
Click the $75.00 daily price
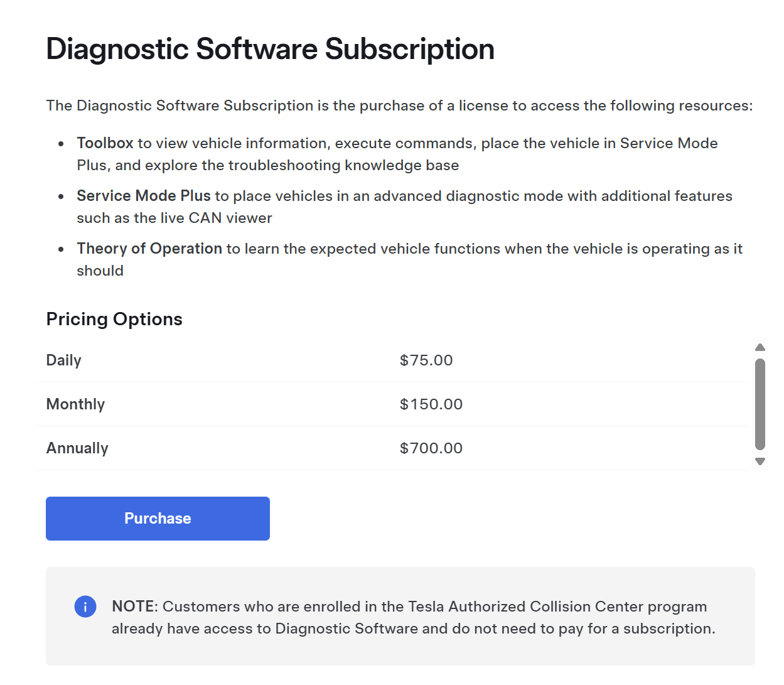(426, 360)
